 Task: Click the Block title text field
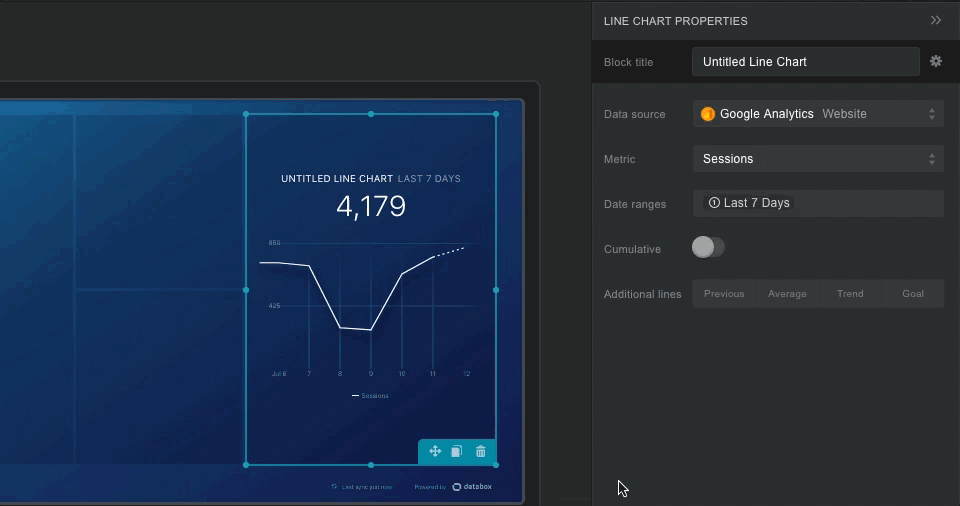805,61
